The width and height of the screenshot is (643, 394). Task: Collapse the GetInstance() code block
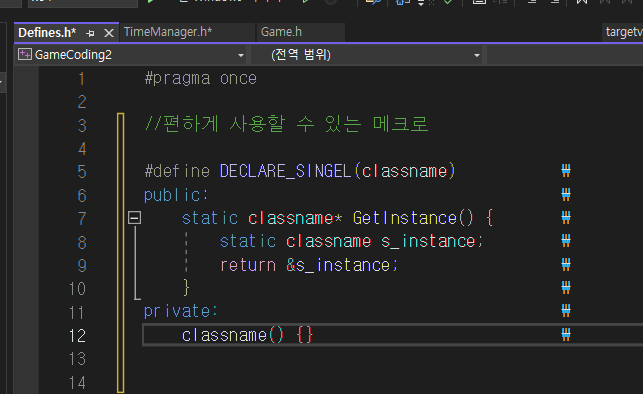pos(135,217)
